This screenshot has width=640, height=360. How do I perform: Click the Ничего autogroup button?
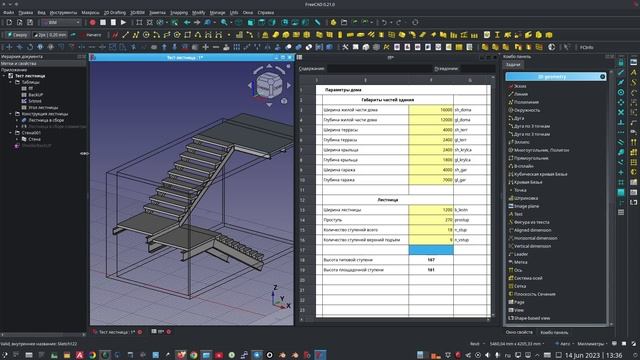click(x=91, y=35)
